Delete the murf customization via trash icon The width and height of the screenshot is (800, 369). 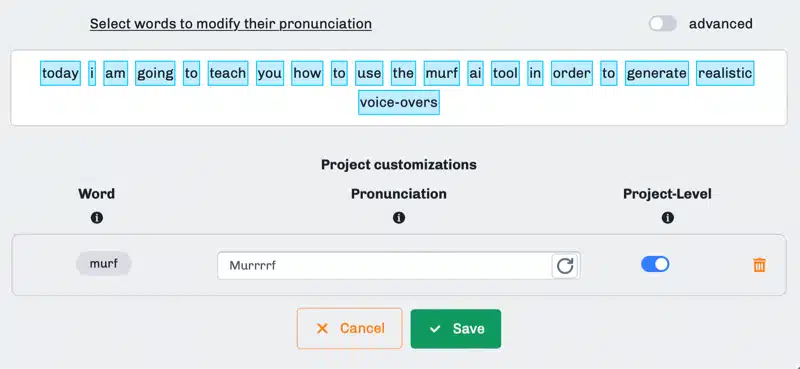tap(759, 265)
